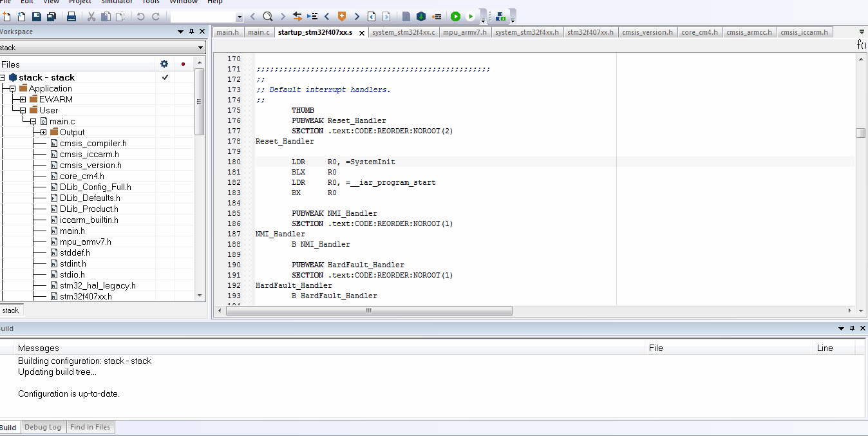Pin the Build panel
Viewport: 868px width, 436px height.
(853, 328)
